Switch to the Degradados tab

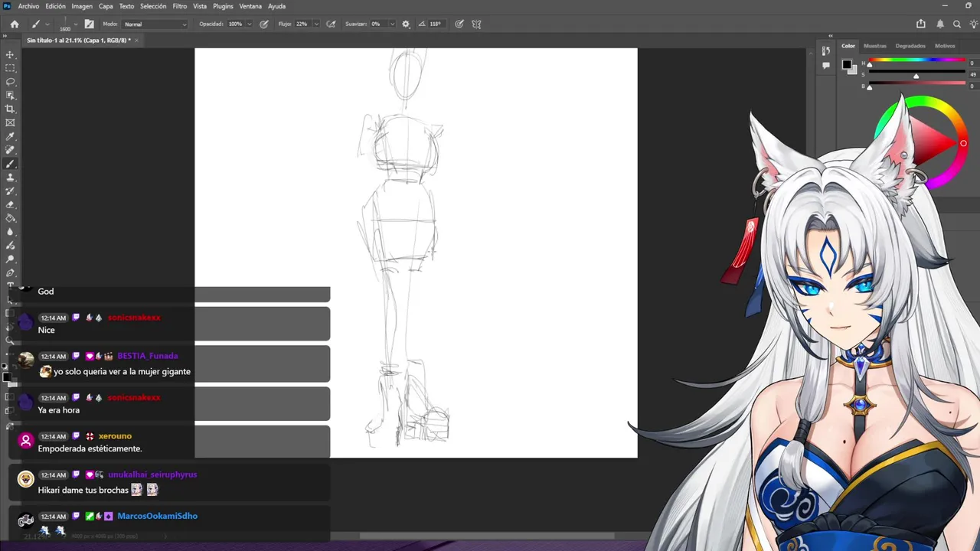pyautogui.click(x=910, y=46)
